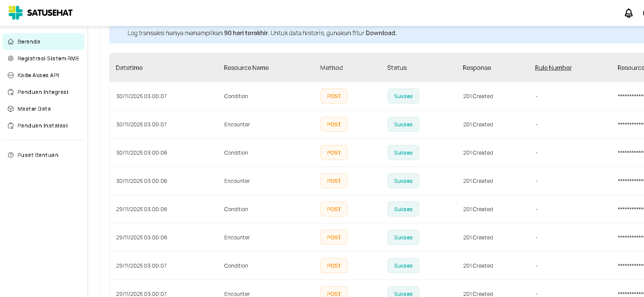Click 201 Created for Condition 29/11/2025 03:00:08
The width and height of the screenshot is (644, 297).
pyautogui.click(x=478, y=209)
